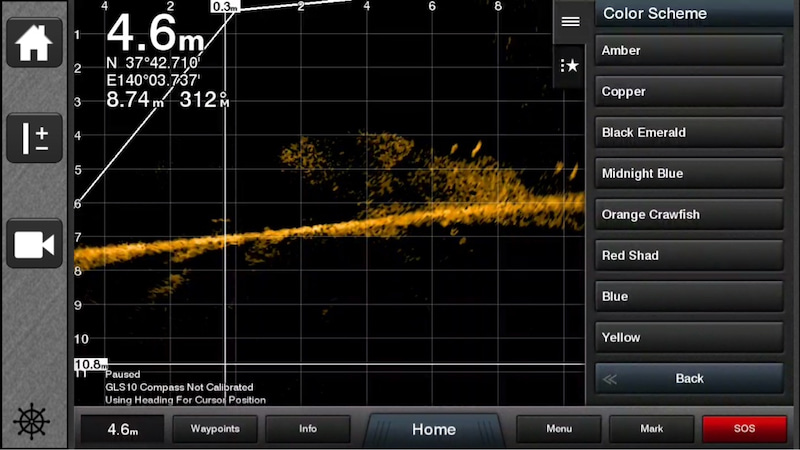The height and width of the screenshot is (450, 800).
Task: Choose Black Emerald color scheme
Action: pos(689,133)
